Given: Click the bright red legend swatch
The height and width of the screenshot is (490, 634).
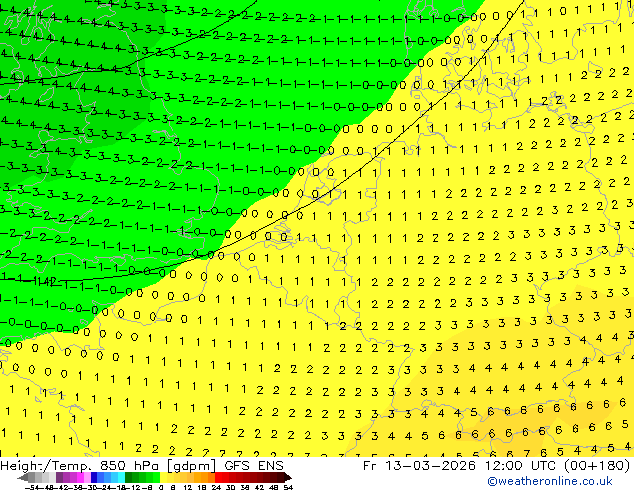Looking at the screenshot, I should tap(218, 478).
